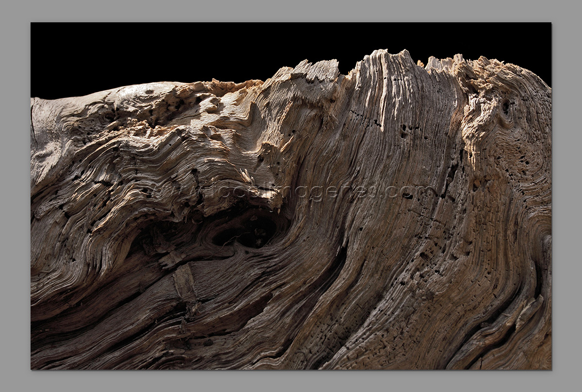The width and height of the screenshot is (582, 392).
Task: Click the gray margin below the photo
Action: pyautogui.click(x=291, y=381)
